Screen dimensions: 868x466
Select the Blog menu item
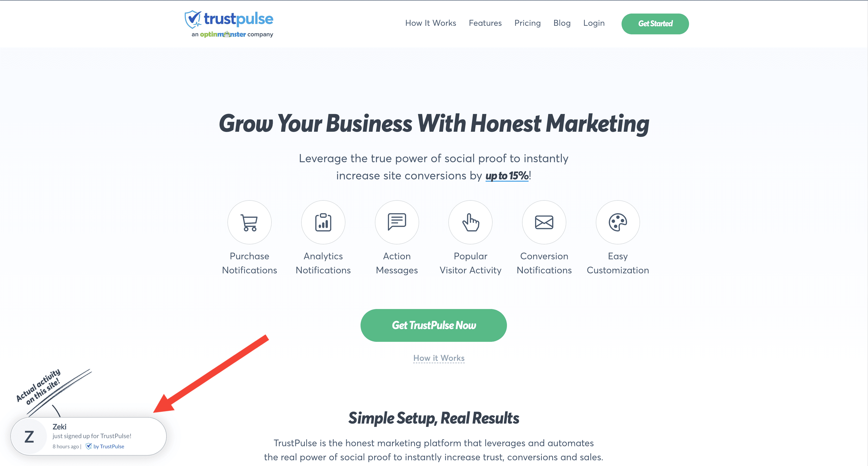click(x=562, y=23)
